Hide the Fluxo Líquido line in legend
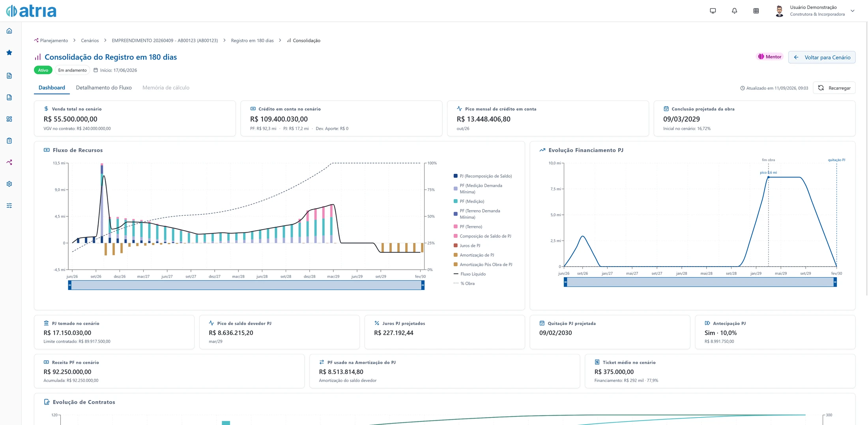Viewport: 868px width, 425px height. 470,274
